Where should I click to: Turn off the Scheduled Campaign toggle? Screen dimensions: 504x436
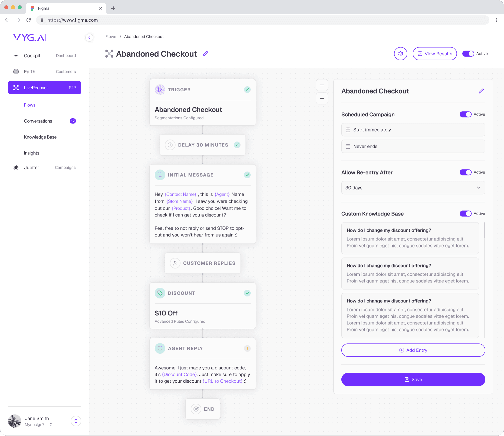465,114
